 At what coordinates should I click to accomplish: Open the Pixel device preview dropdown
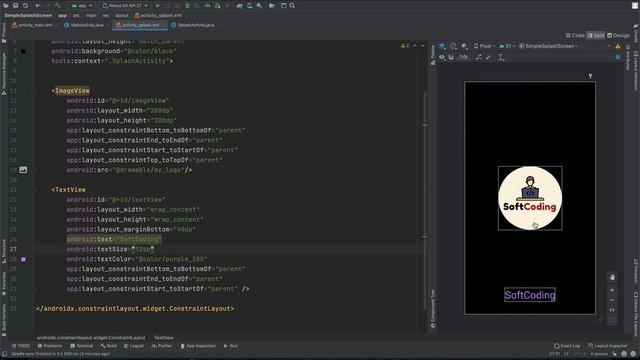484,46
